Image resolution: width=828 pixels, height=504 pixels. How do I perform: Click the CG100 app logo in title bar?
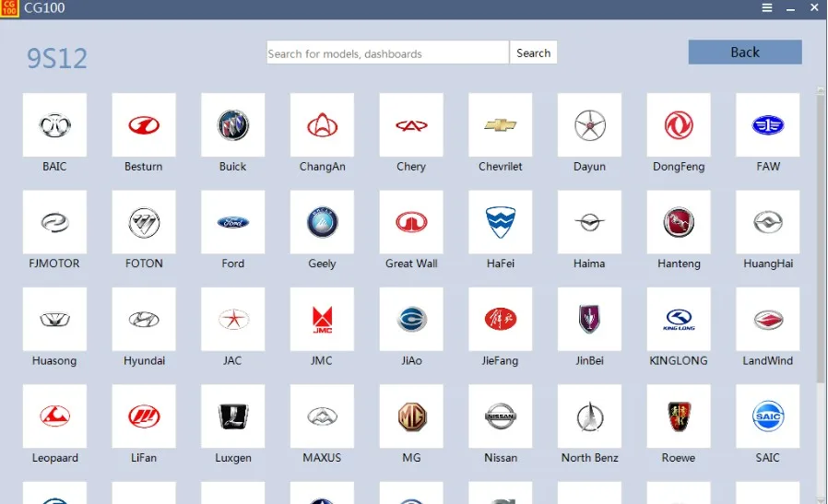click(x=9, y=8)
